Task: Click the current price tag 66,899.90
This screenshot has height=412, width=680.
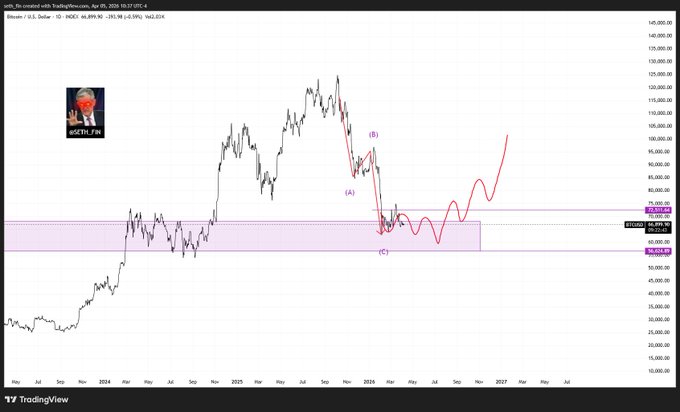Action: (x=658, y=225)
